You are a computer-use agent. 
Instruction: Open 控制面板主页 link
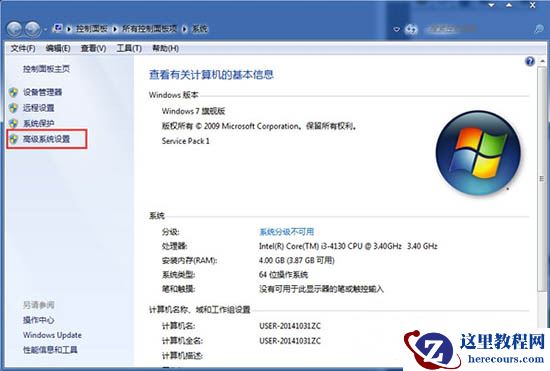pos(46,69)
